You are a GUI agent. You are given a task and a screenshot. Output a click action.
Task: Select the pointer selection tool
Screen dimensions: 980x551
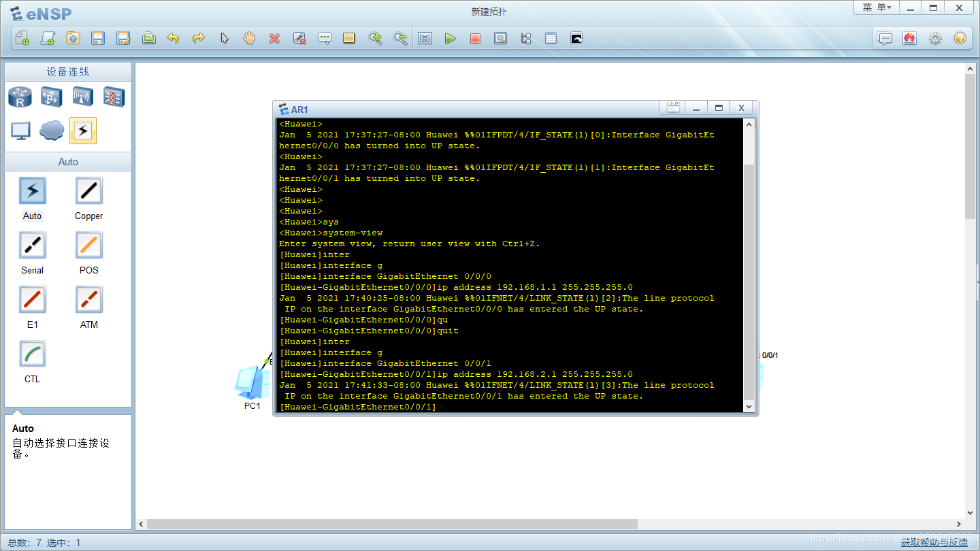(x=224, y=39)
